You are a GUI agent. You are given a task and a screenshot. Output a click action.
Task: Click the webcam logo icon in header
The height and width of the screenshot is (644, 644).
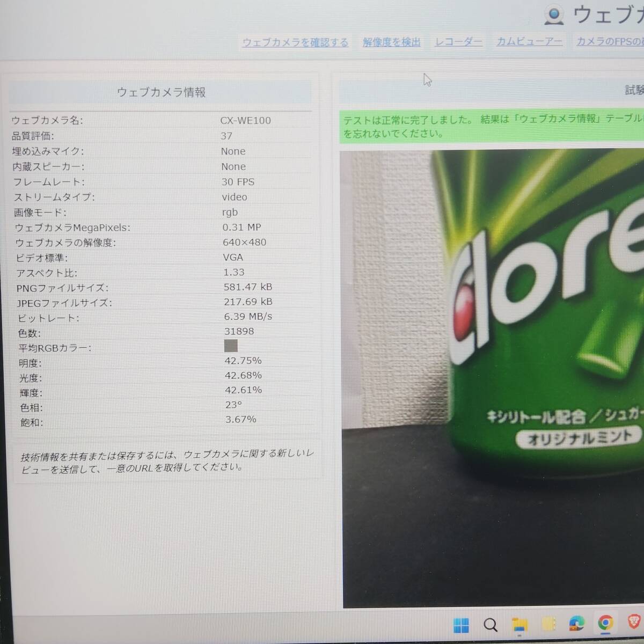tap(554, 15)
